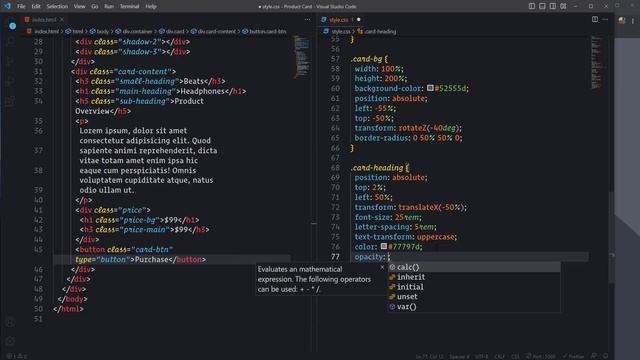Click the left editor minimap
Viewport: 640px width, 360px height.
point(302,57)
